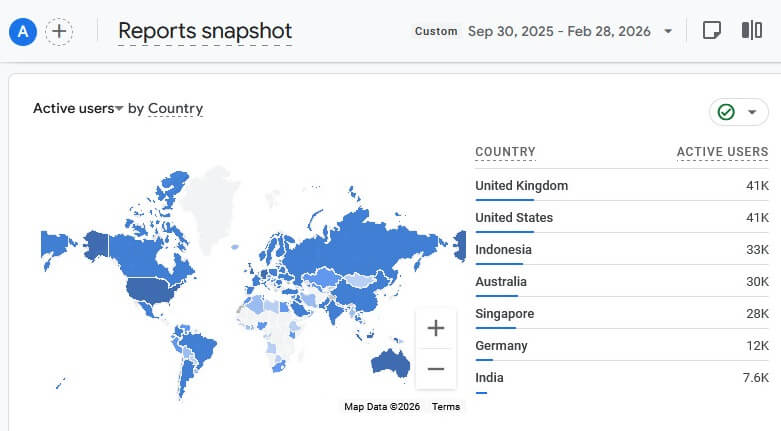Add a comparison with the plus icon
The image size is (781, 431).
click(59, 32)
